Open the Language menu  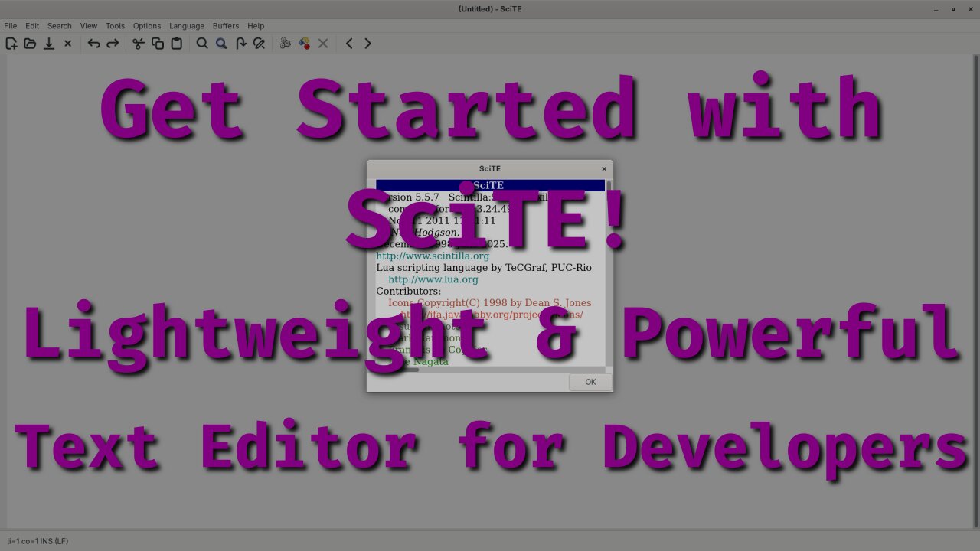click(x=187, y=26)
